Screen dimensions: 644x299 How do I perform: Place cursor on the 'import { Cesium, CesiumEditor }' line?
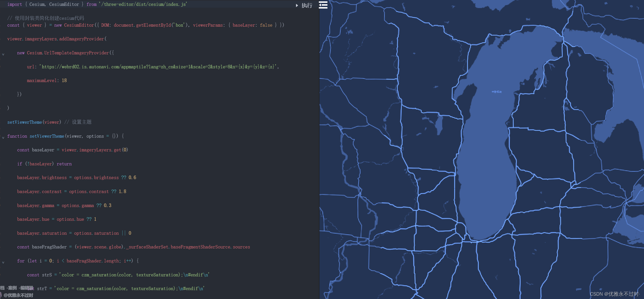[97, 4]
